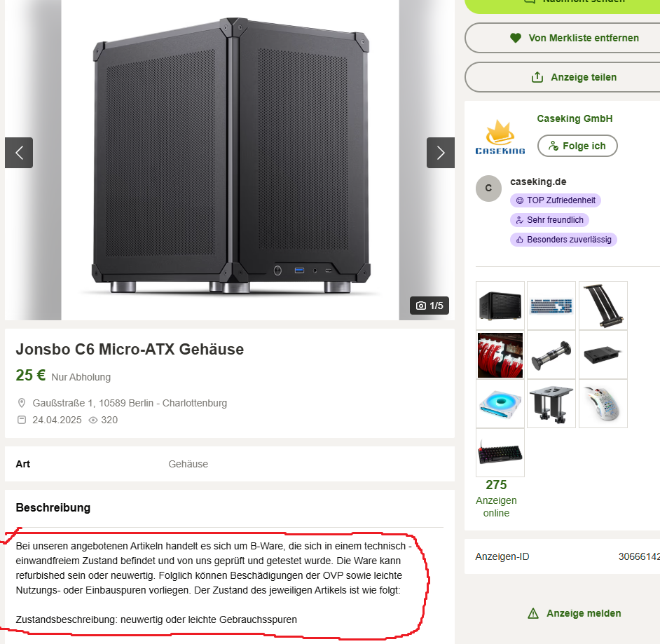The height and width of the screenshot is (644, 660).
Task: Click the Gaußstraße 1 Berlin address
Action: pos(130,403)
